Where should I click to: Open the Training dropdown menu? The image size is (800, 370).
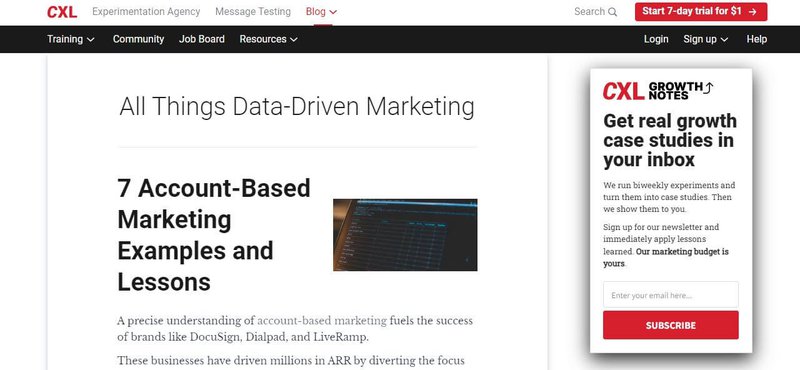(71, 39)
